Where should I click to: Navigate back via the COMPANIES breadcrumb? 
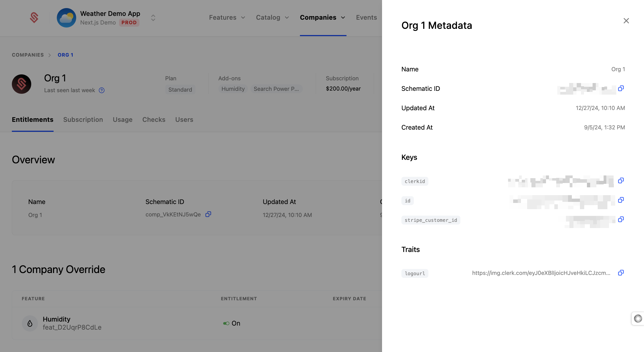tap(28, 55)
